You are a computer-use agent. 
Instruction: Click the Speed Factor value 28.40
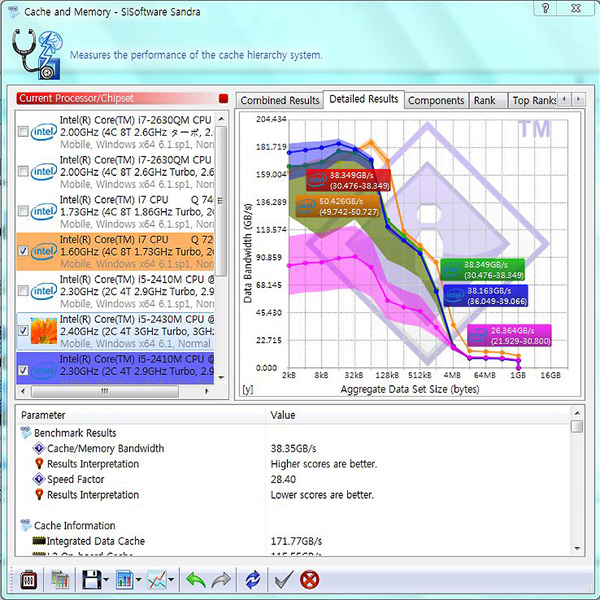click(283, 479)
